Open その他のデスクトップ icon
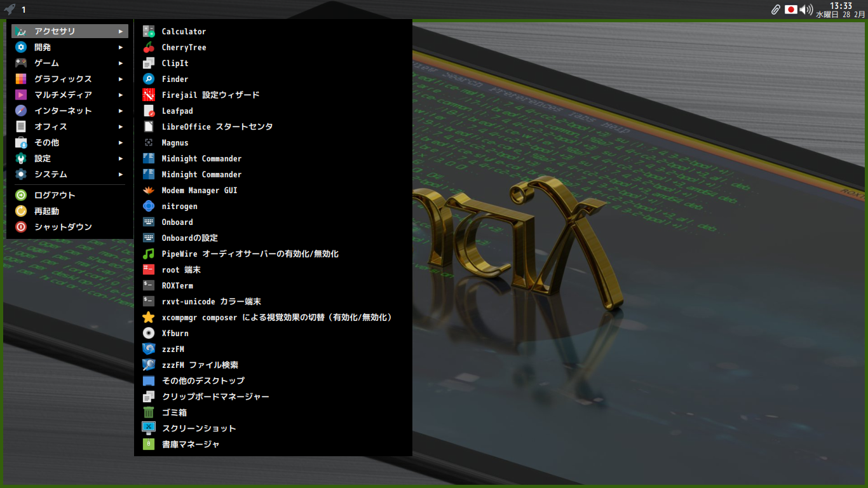Image resolution: width=868 pixels, height=488 pixels. 149,381
